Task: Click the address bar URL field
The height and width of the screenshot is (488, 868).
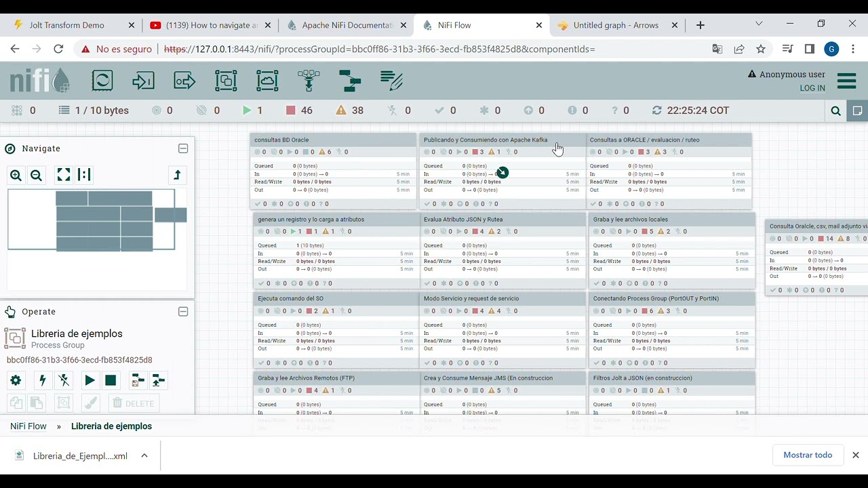Action: click(x=380, y=49)
